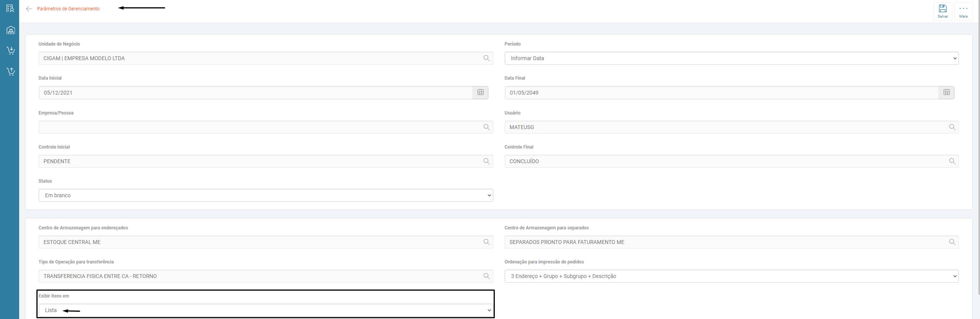The height and width of the screenshot is (319, 980).
Task: Click the Usuário field search magnifier
Action: point(952,127)
